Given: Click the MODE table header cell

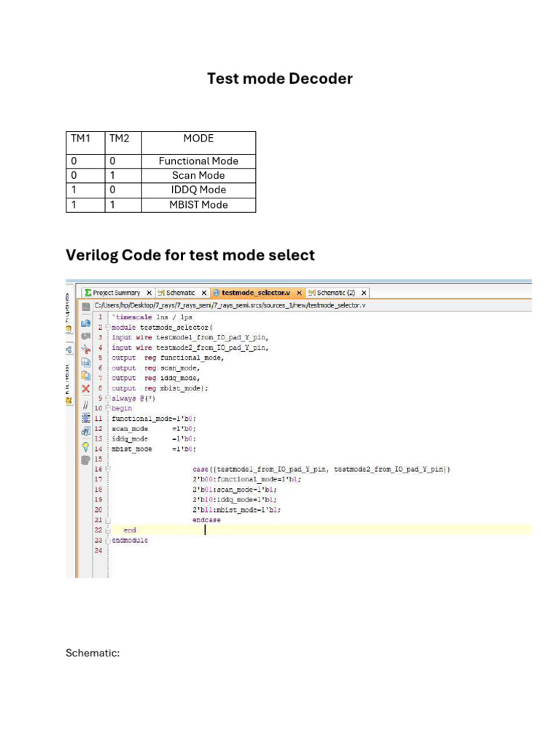Looking at the screenshot, I should point(198,143).
